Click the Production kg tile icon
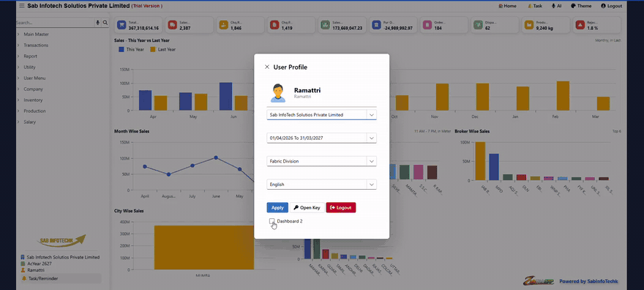 [x=529, y=25]
